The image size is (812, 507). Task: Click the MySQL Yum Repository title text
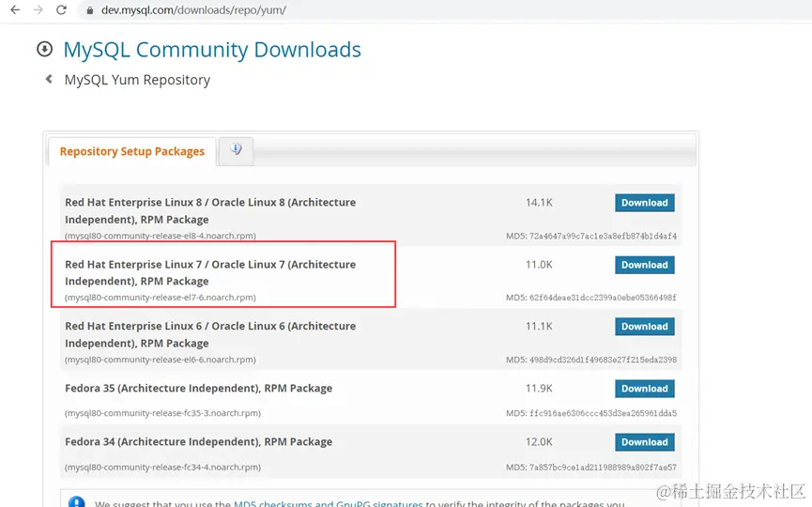[137, 80]
